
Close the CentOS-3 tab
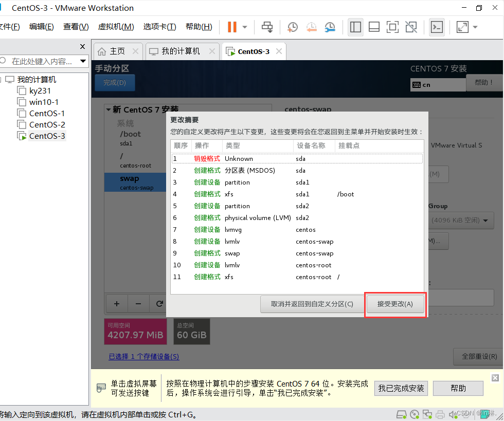279,51
